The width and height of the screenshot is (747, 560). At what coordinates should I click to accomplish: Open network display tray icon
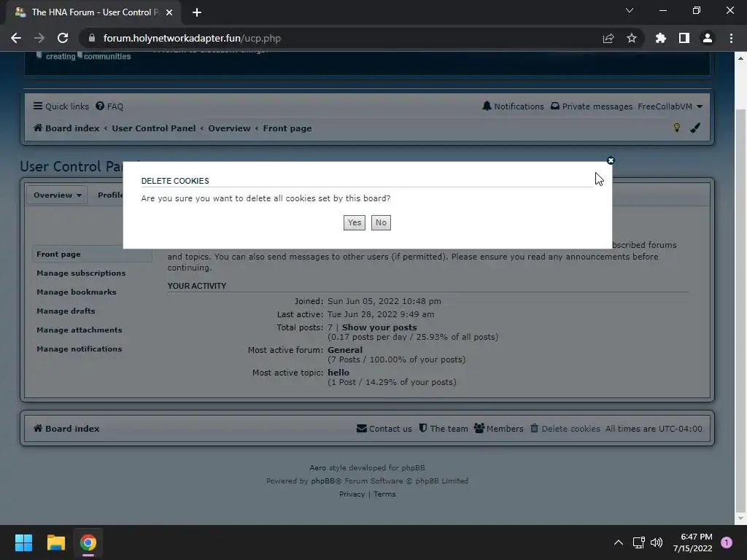638,542
